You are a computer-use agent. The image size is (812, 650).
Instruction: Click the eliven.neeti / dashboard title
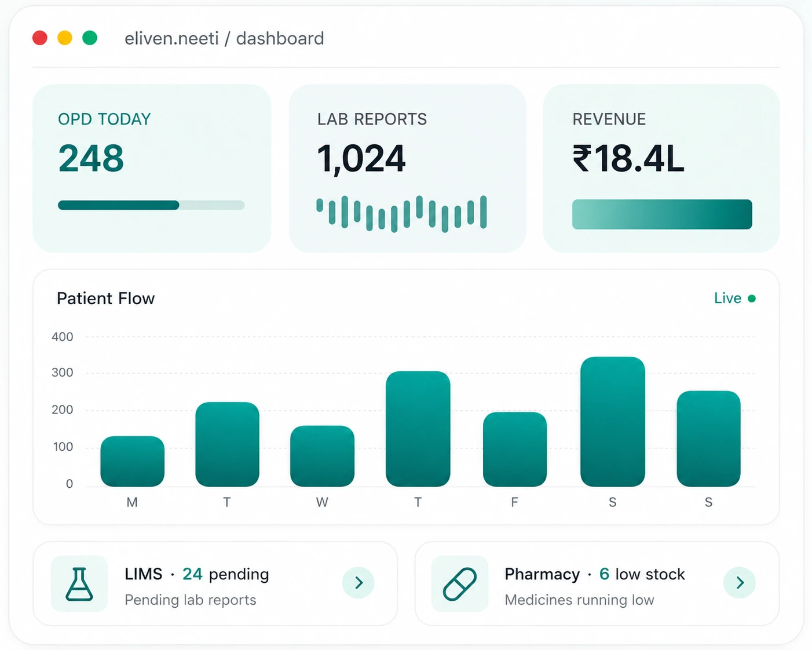[224, 38]
